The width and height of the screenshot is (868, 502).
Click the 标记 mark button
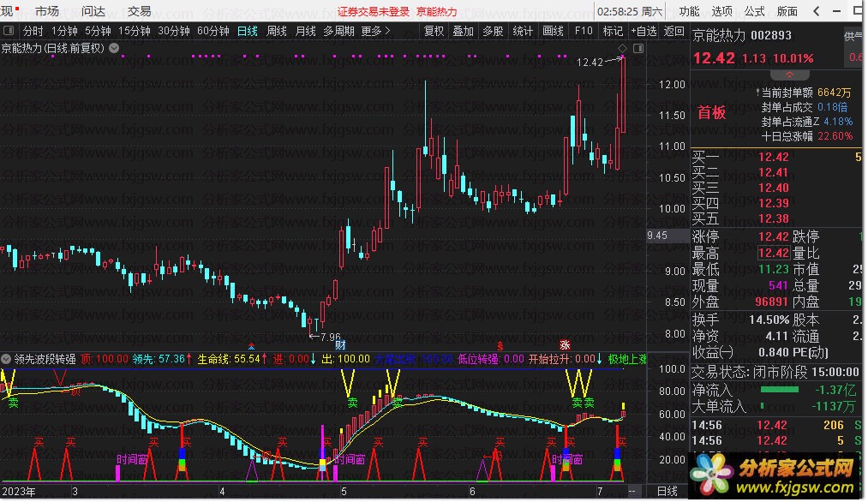tap(613, 31)
